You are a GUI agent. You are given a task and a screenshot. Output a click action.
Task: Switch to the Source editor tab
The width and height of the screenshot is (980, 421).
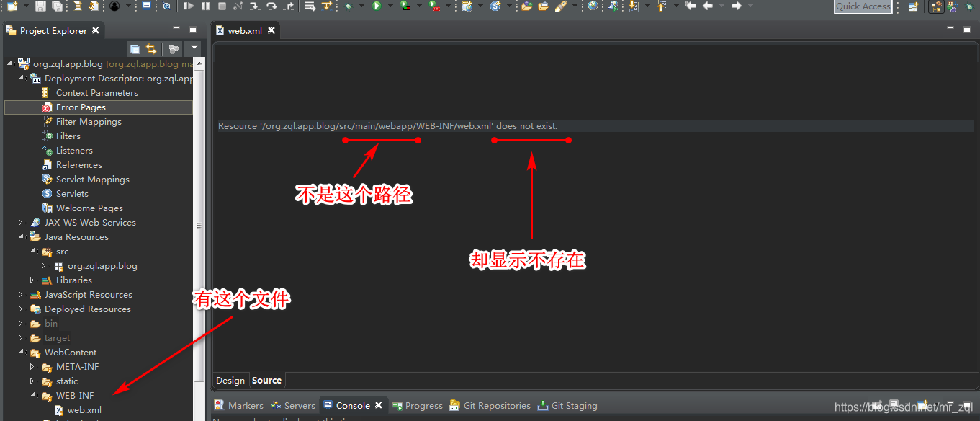point(266,381)
